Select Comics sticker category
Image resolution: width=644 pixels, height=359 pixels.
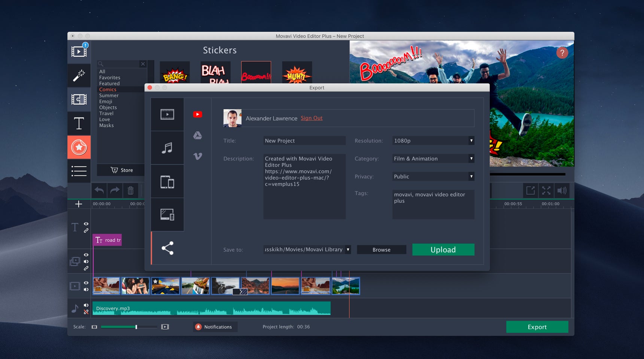click(x=108, y=89)
